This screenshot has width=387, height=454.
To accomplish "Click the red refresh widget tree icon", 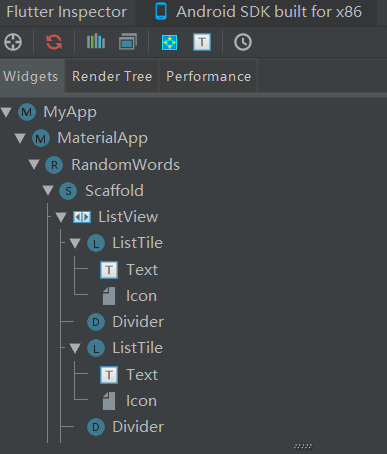I will [x=54, y=42].
